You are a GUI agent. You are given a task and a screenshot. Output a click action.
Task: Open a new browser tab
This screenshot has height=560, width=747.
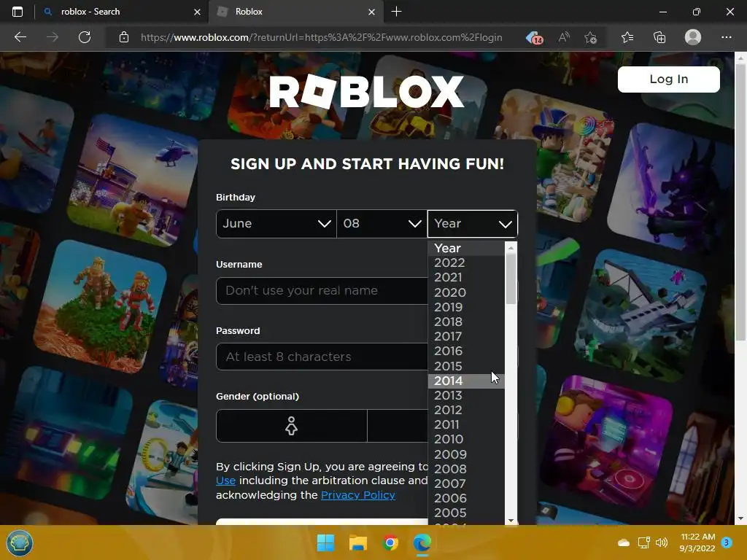[x=396, y=12]
